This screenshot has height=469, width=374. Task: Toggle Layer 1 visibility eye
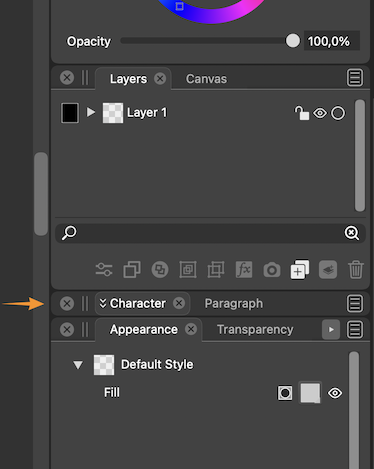coord(320,113)
